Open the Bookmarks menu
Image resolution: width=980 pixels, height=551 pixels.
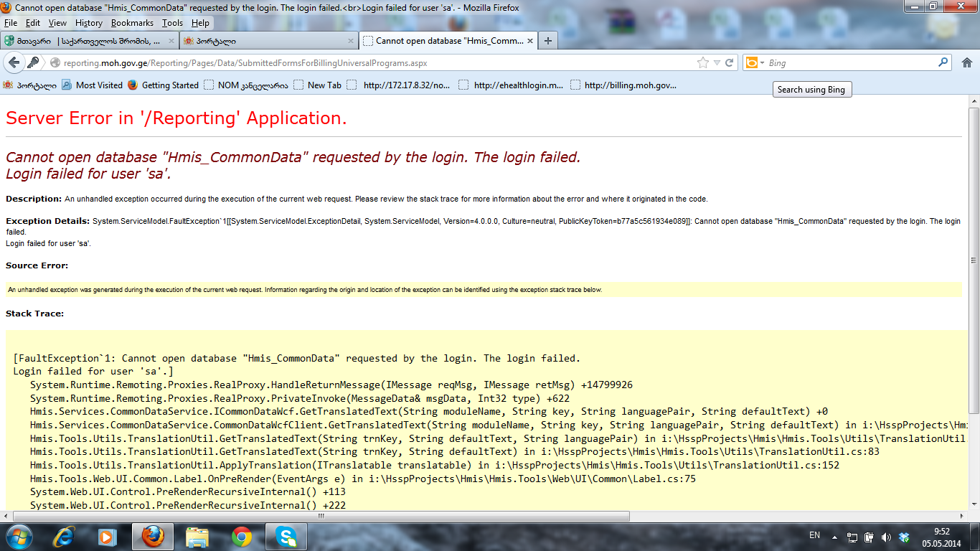(x=132, y=23)
